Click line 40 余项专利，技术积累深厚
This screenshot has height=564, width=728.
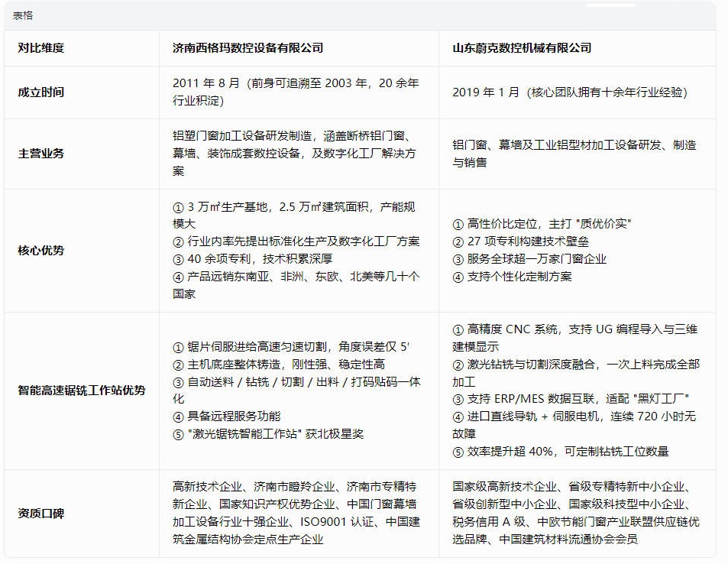click(253, 259)
